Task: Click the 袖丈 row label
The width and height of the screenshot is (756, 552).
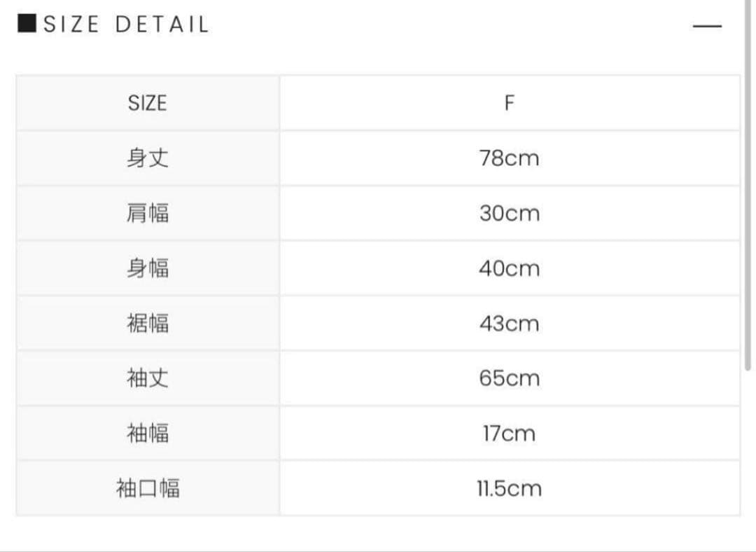Action: pyautogui.click(x=148, y=378)
